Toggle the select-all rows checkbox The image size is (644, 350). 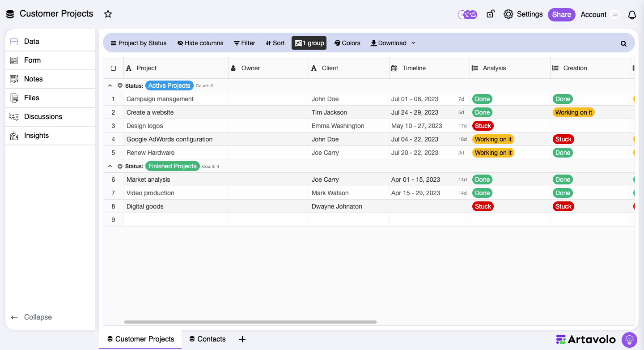113,68
